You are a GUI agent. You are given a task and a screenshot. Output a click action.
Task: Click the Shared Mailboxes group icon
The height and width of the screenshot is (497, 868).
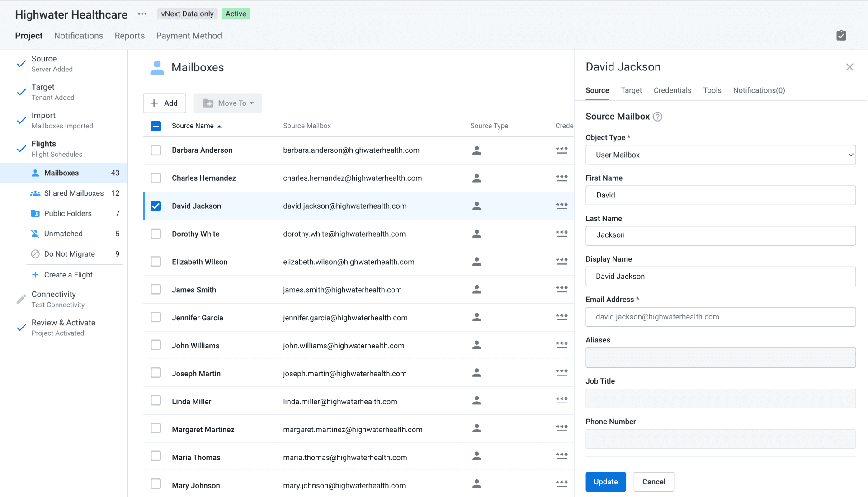35,193
